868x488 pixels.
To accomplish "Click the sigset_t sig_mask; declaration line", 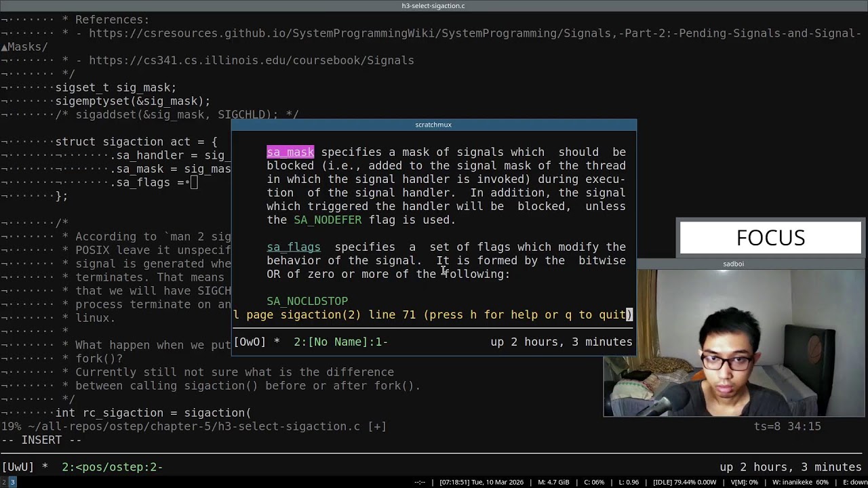I will [116, 87].
